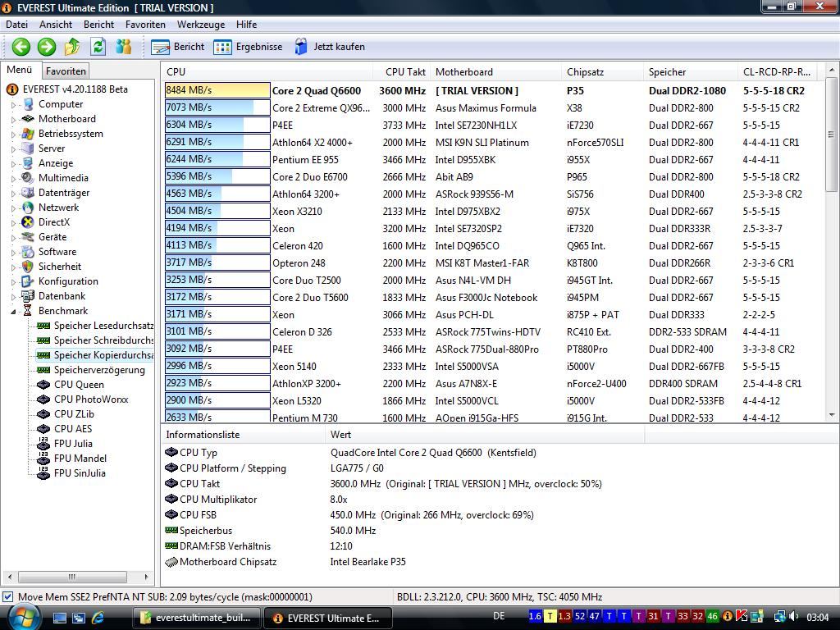
Task: Click Jetzt kaufen in the toolbar
Action: (330, 47)
